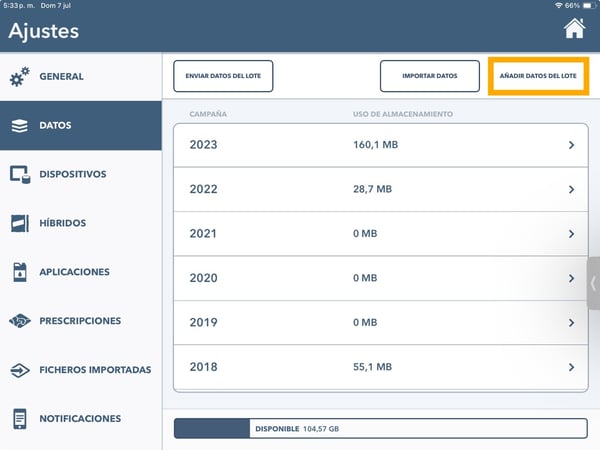
Task: Click the 5:33 p. m. clock
Action: [x=19, y=5]
